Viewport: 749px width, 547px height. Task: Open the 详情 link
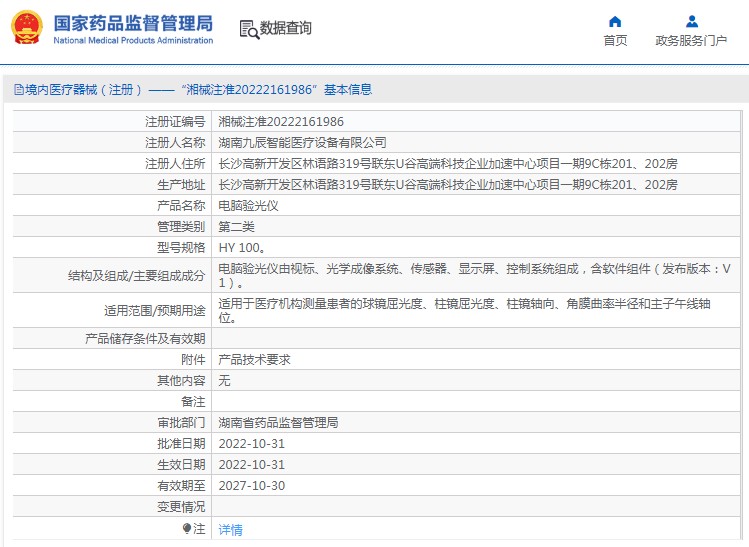[x=230, y=530]
